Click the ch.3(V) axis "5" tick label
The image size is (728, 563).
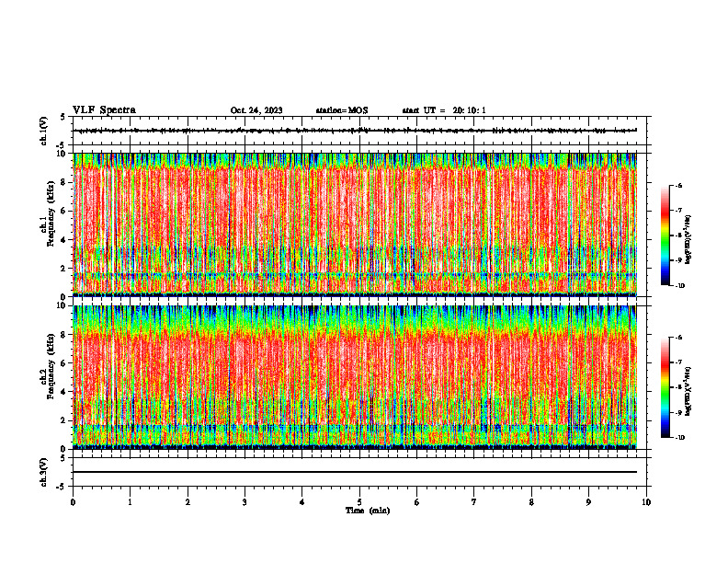coord(63,458)
